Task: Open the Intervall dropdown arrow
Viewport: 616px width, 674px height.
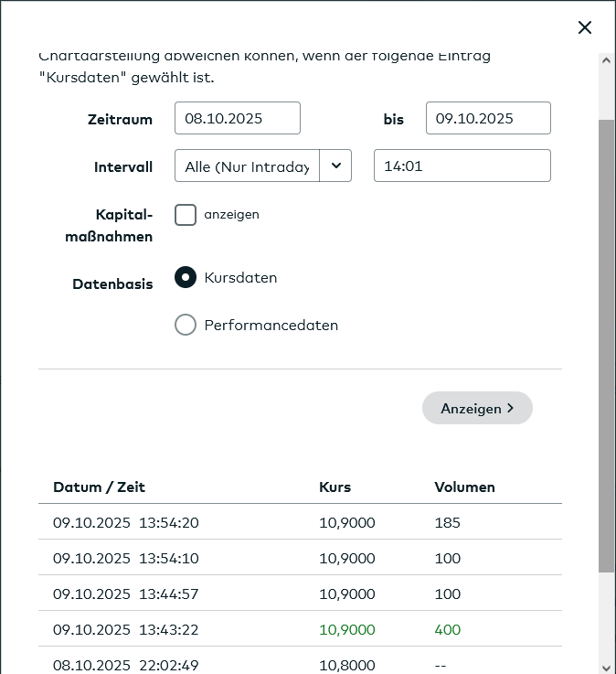Action: tap(335, 166)
